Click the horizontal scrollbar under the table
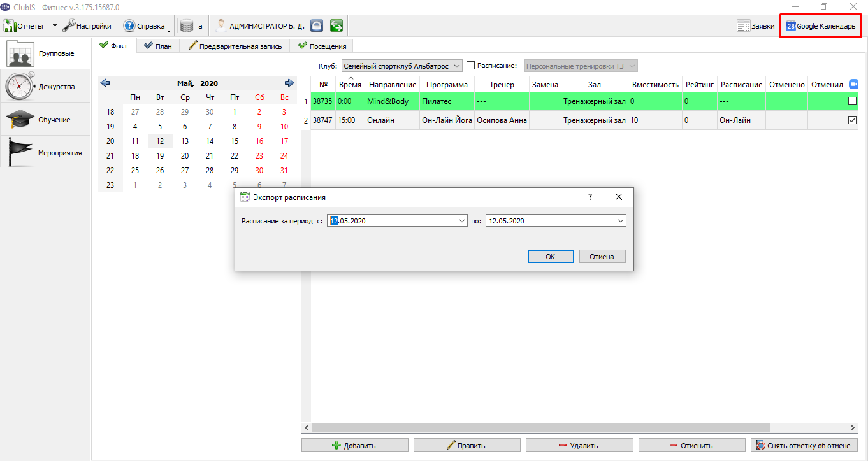 coord(581,427)
